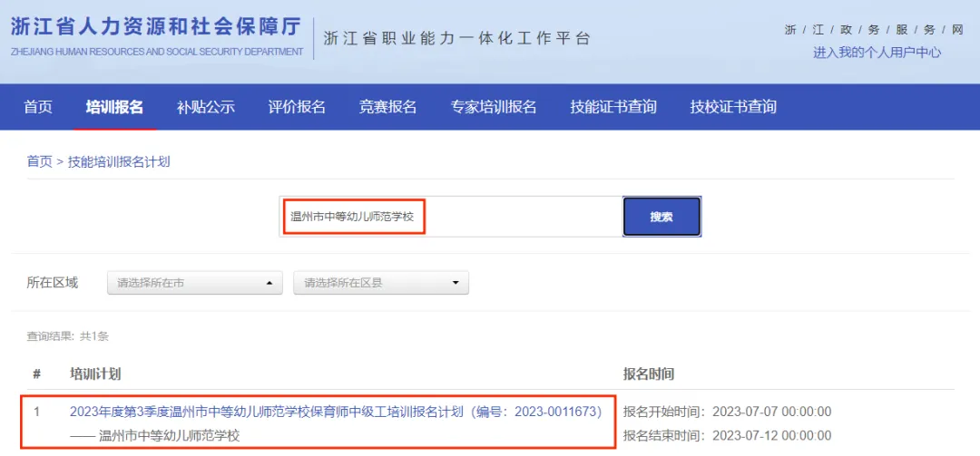980x456 pixels.
Task: Open the 2023年度第3季度保育师中级工培训报名计划 link
Action: coord(336,412)
